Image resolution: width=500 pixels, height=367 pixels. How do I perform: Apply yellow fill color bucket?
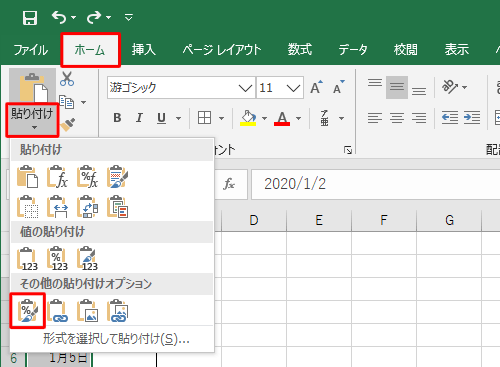248,118
